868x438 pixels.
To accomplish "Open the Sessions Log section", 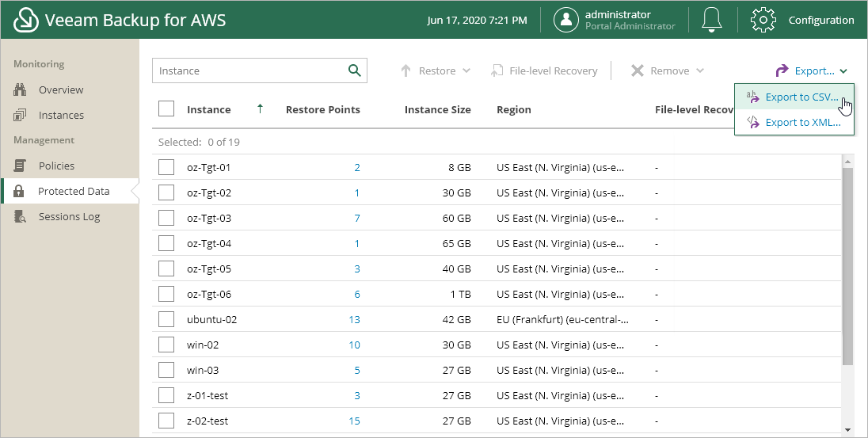I will [x=69, y=216].
